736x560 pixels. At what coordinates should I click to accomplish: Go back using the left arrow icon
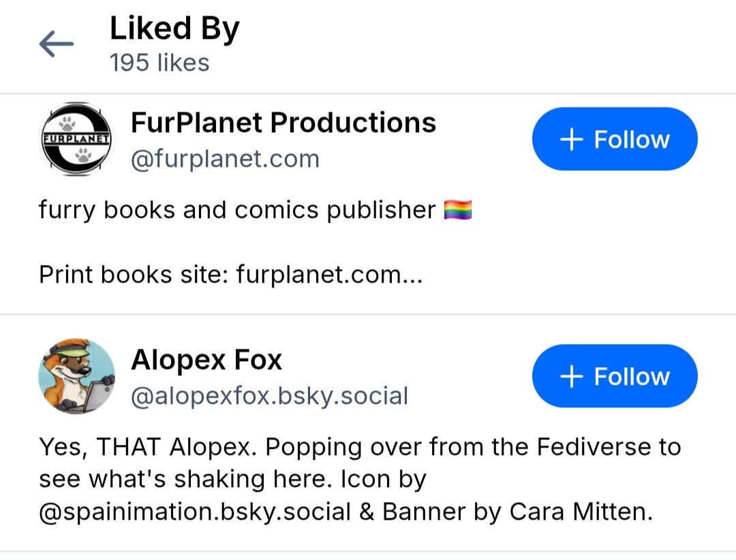57,44
